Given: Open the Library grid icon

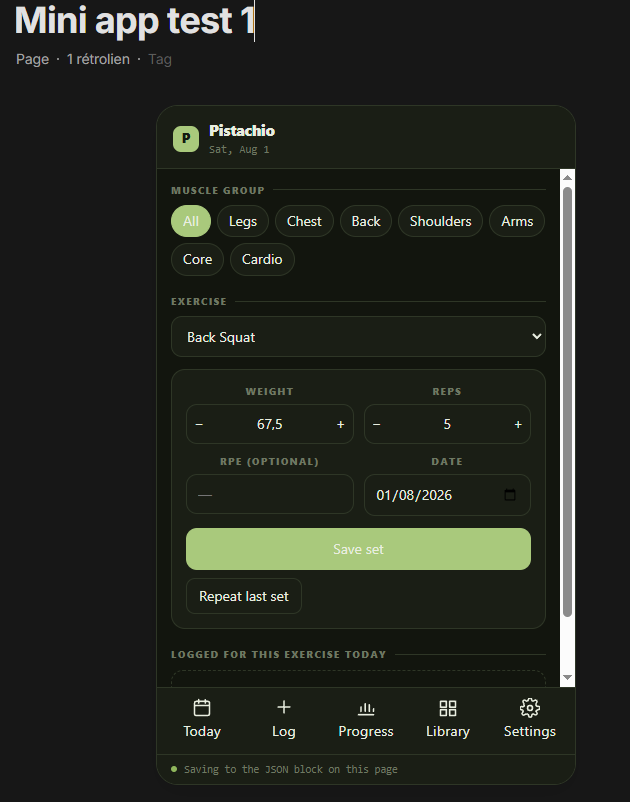Looking at the screenshot, I should click(448, 708).
